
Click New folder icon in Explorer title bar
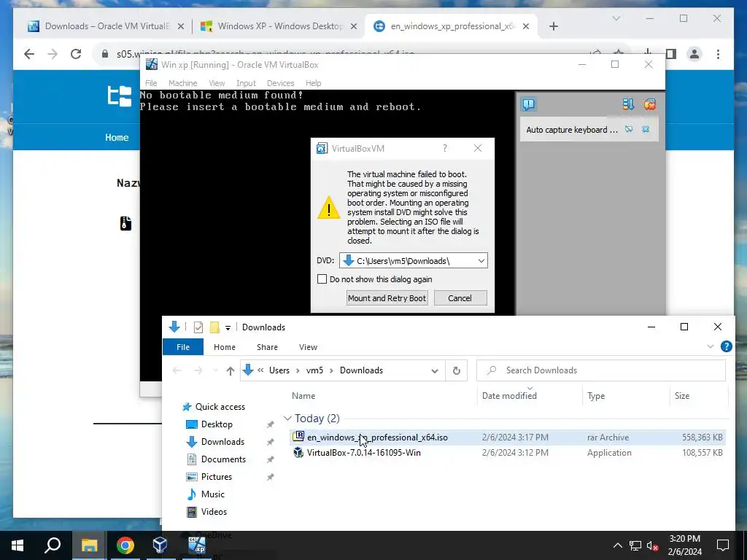[214, 327]
